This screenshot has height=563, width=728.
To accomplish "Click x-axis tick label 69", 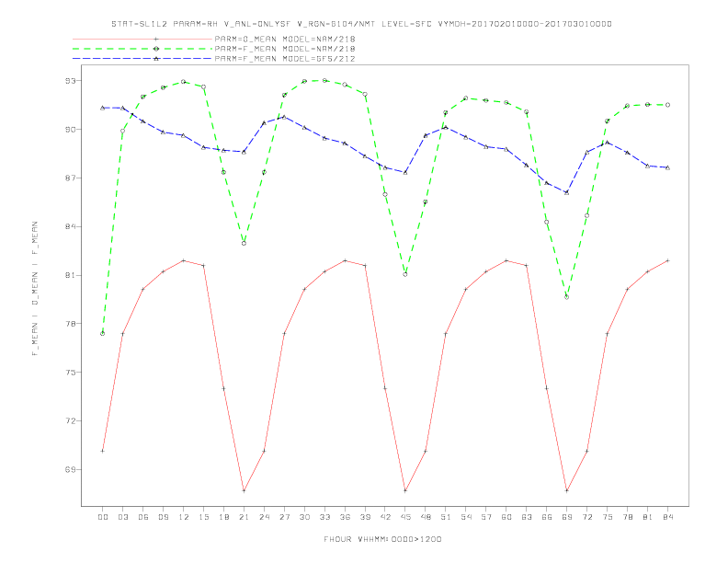I will [567, 517].
